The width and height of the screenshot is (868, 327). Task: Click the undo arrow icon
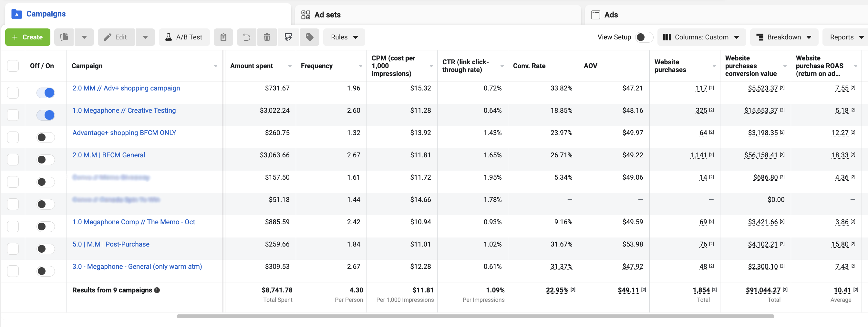(x=247, y=37)
